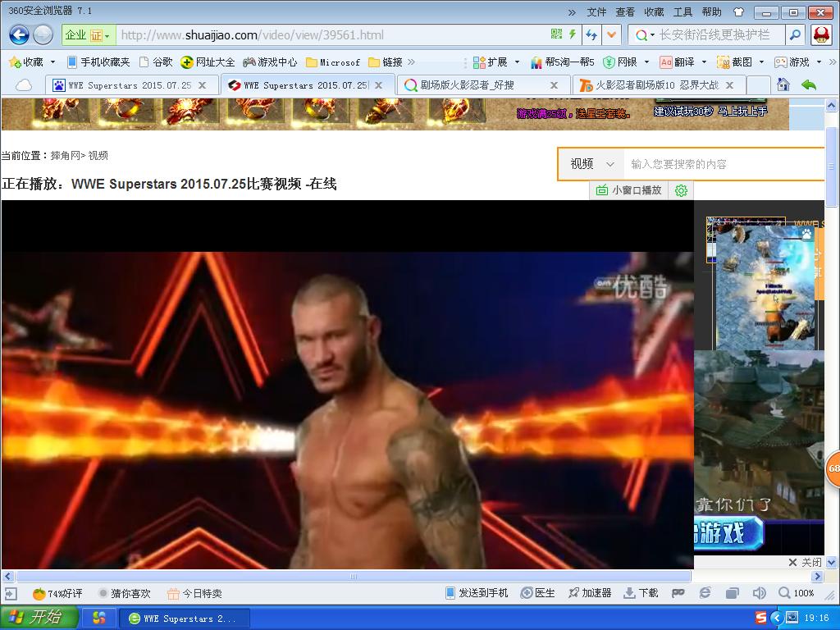Switch to 火影忍者剧场版10 tab
This screenshot has width=840, height=630.
(x=657, y=85)
